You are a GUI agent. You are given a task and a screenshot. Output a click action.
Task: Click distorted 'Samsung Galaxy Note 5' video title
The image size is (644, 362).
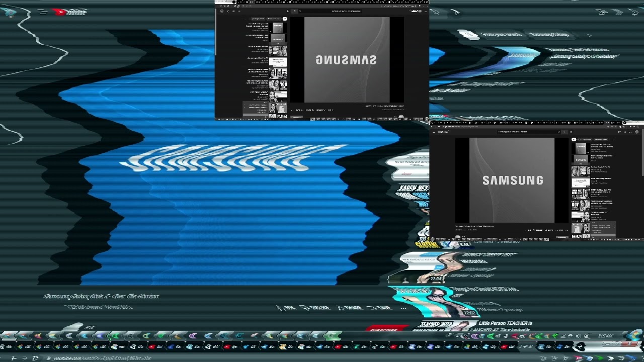click(101, 296)
